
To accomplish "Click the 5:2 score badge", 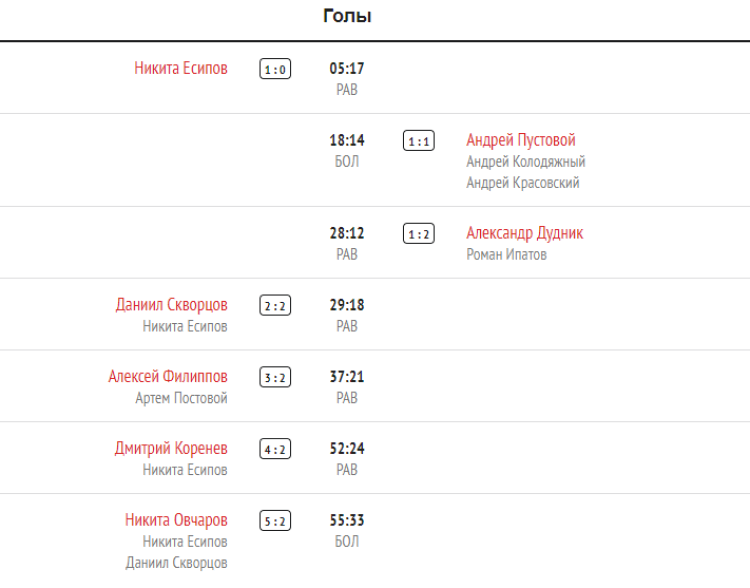I will click(x=275, y=521).
